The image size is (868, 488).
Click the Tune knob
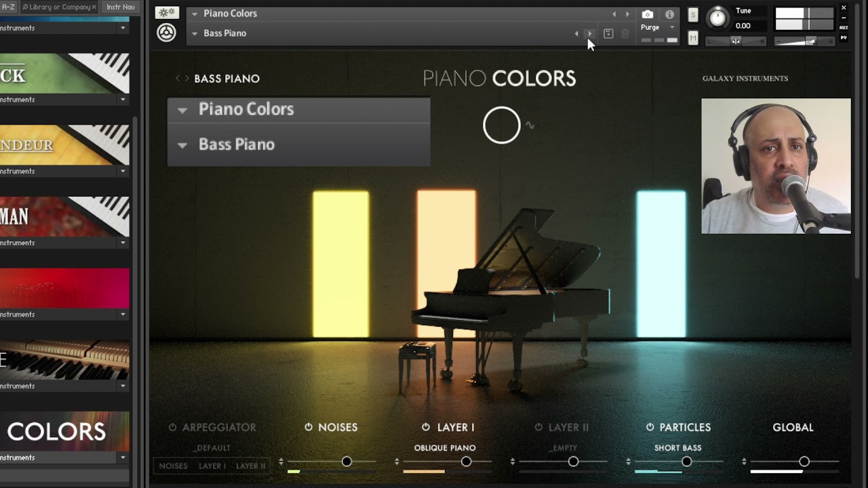coord(717,18)
